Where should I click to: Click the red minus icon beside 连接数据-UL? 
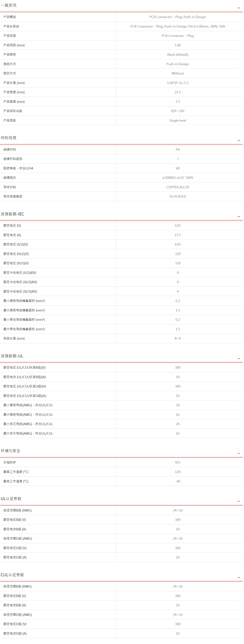click(x=238, y=358)
